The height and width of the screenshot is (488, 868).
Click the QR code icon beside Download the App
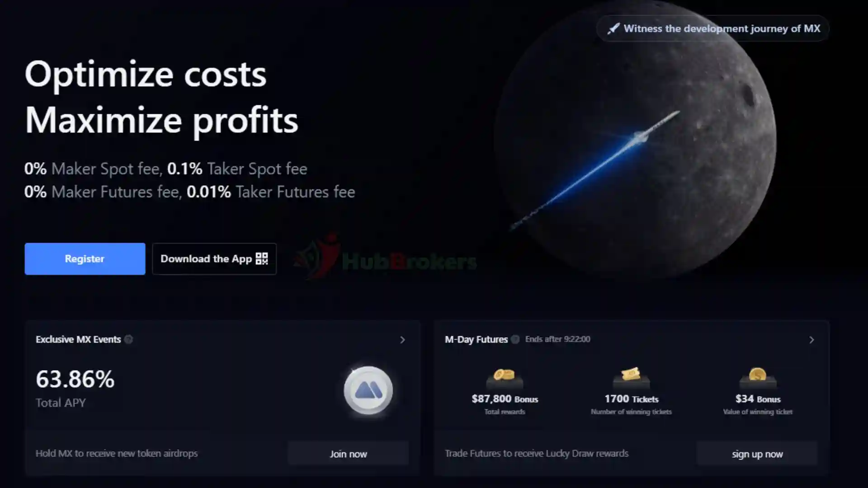tap(262, 258)
